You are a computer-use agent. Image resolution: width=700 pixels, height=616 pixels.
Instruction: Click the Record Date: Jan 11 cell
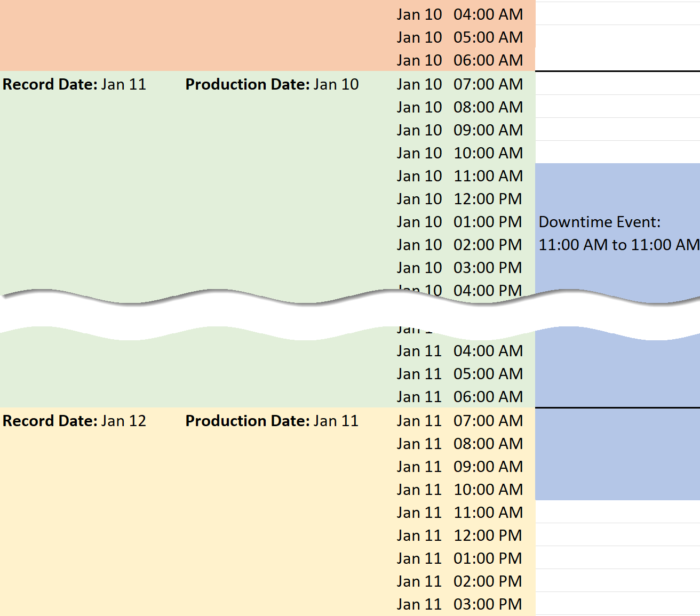point(74,84)
